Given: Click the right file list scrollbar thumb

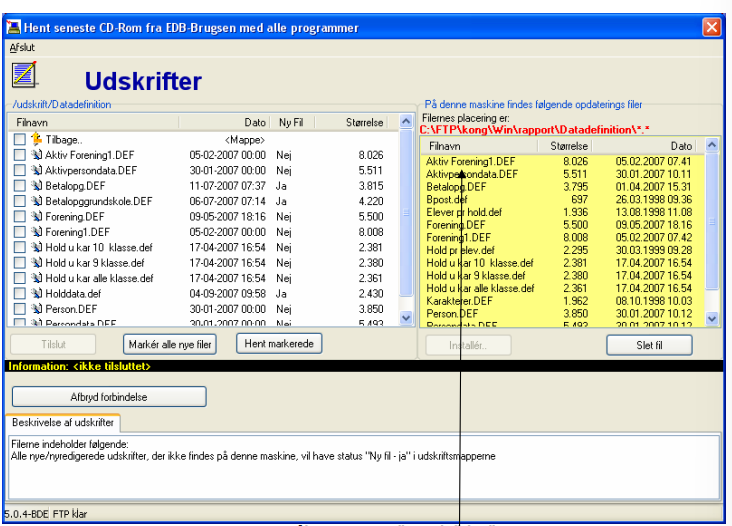Looking at the screenshot, I should click(712, 221).
